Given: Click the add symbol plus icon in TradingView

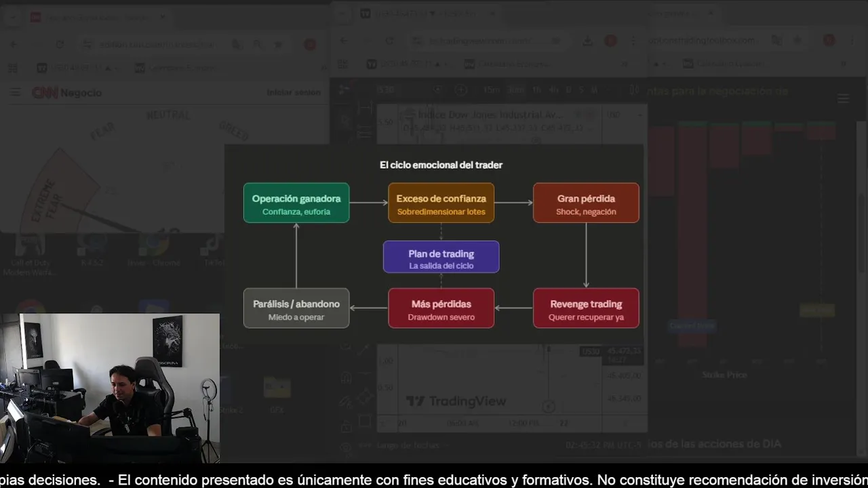Looking at the screenshot, I should 461,89.
